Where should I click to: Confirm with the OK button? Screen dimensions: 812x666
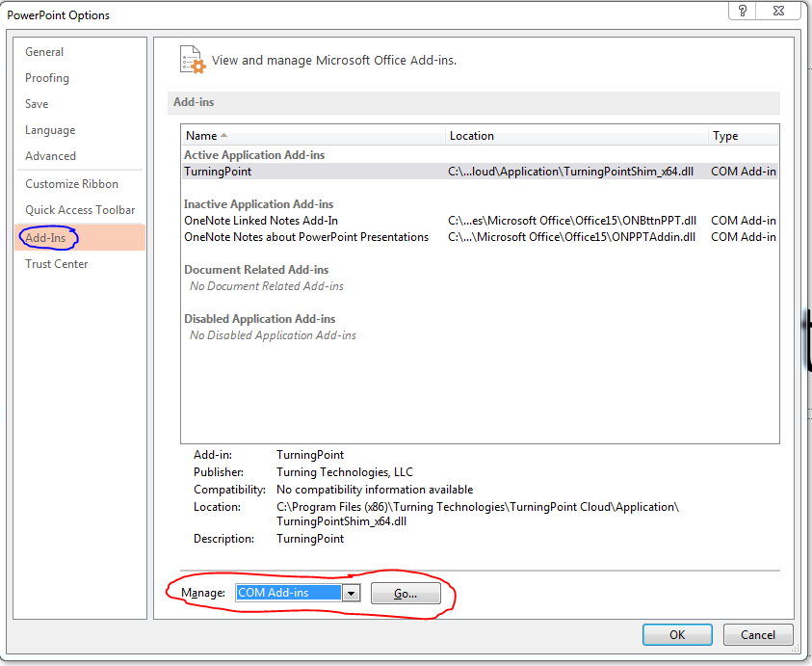pyautogui.click(x=677, y=634)
